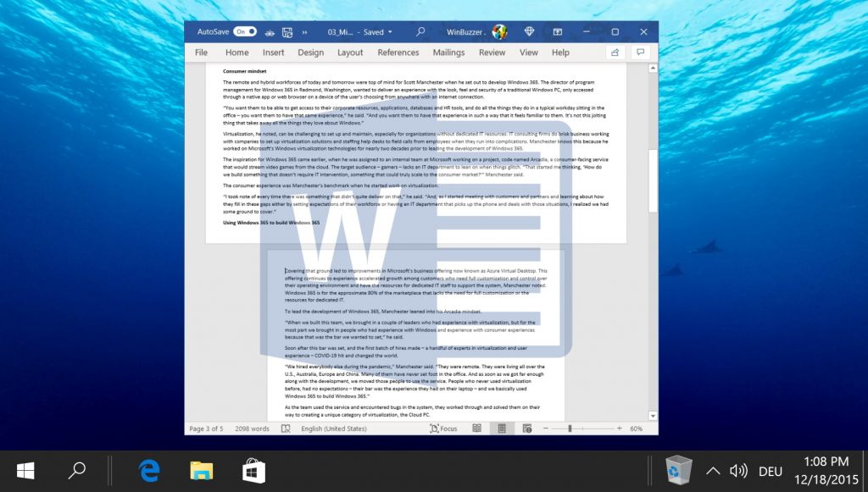Open the Mailings tab
Viewport: 868px width, 492px height.
pyautogui.click(x=448, y=53)
